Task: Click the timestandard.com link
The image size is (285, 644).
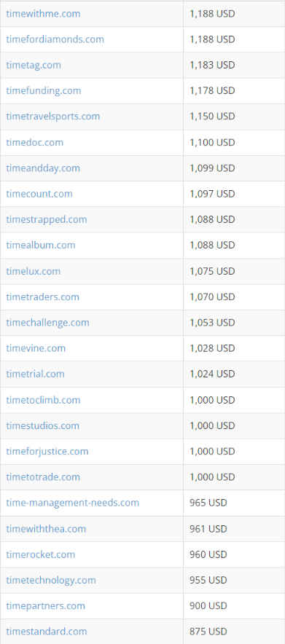Action: point(47,632)
